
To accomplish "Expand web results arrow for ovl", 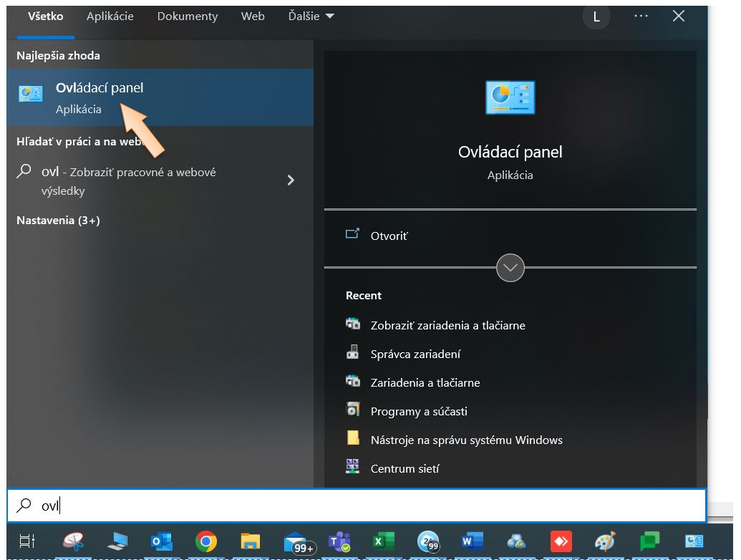I will [x=291, y=180].
